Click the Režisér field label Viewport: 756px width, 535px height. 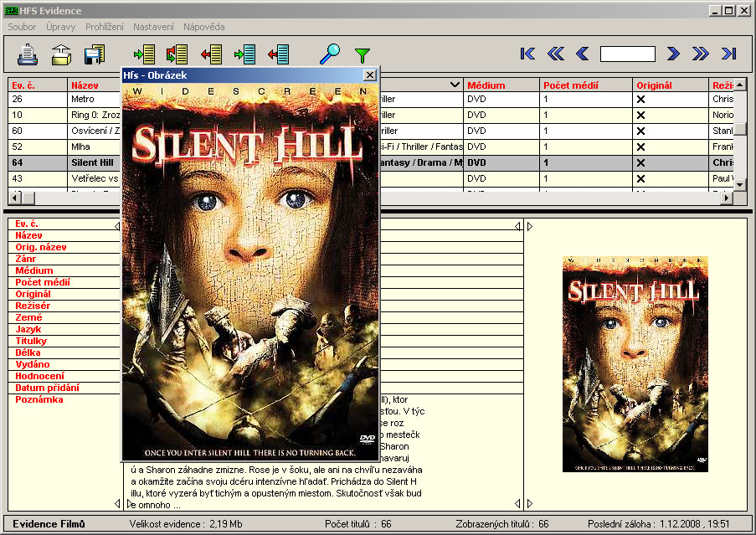(33, 306)
